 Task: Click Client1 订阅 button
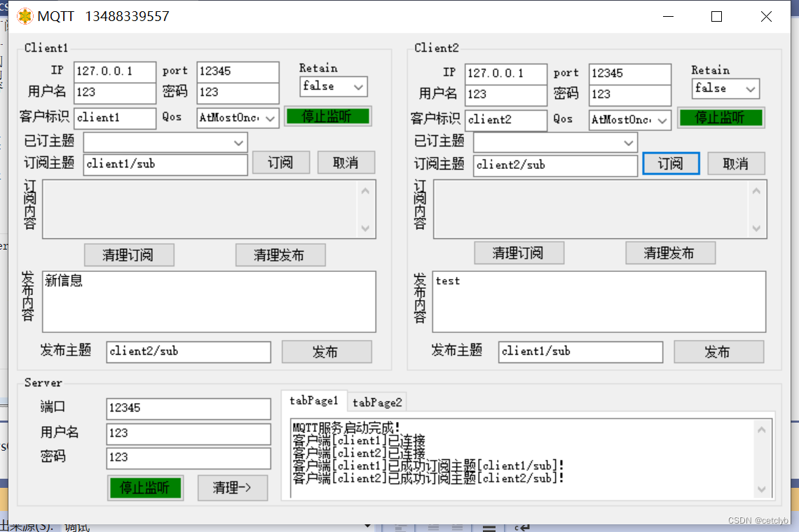pos(281,163)
